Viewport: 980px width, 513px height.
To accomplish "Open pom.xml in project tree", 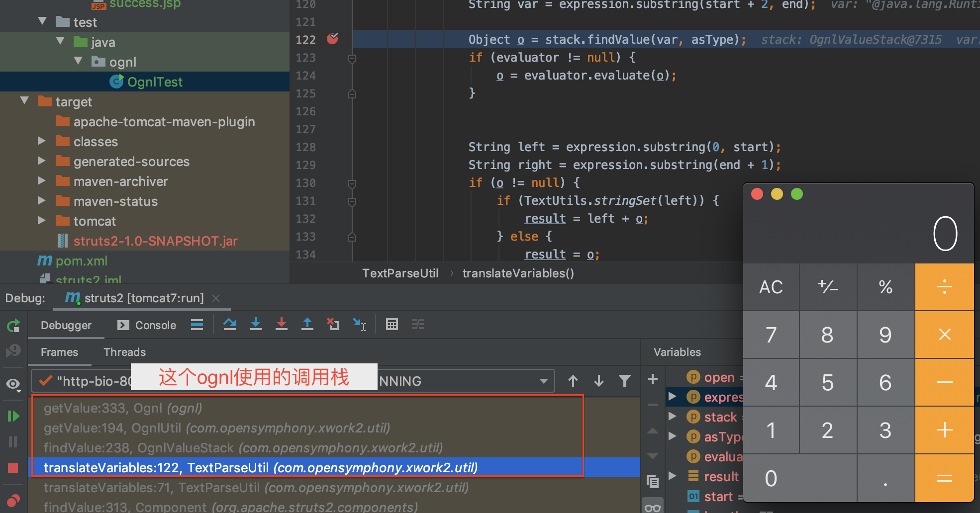I will pos(73,260).
